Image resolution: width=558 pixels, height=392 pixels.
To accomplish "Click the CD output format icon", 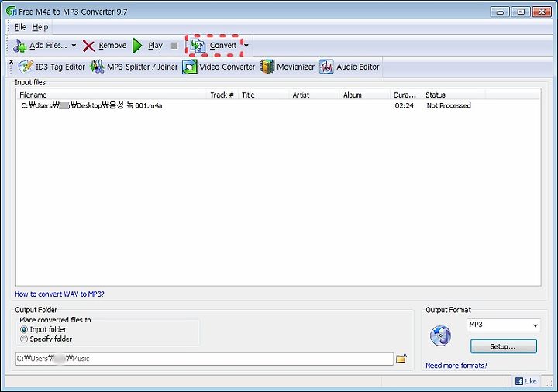I will click(440, 335).
